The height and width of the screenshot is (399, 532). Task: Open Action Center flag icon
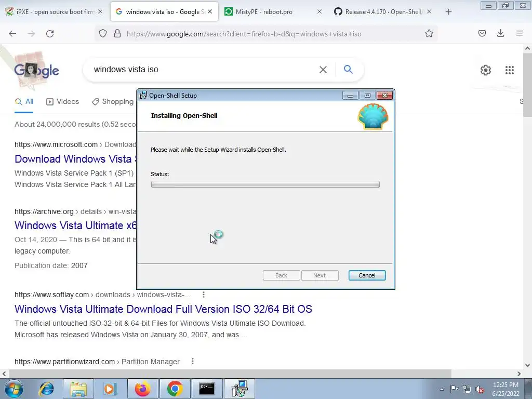(454, 389)
